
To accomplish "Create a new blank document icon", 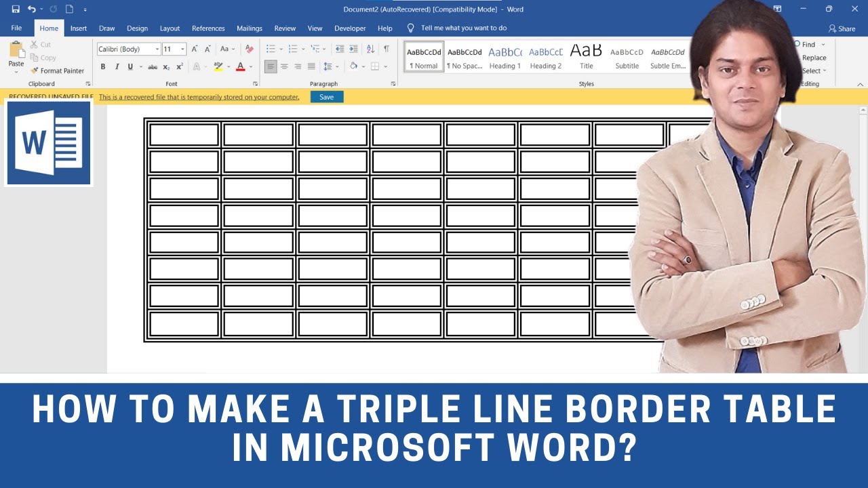I will [x=69, y=9].
